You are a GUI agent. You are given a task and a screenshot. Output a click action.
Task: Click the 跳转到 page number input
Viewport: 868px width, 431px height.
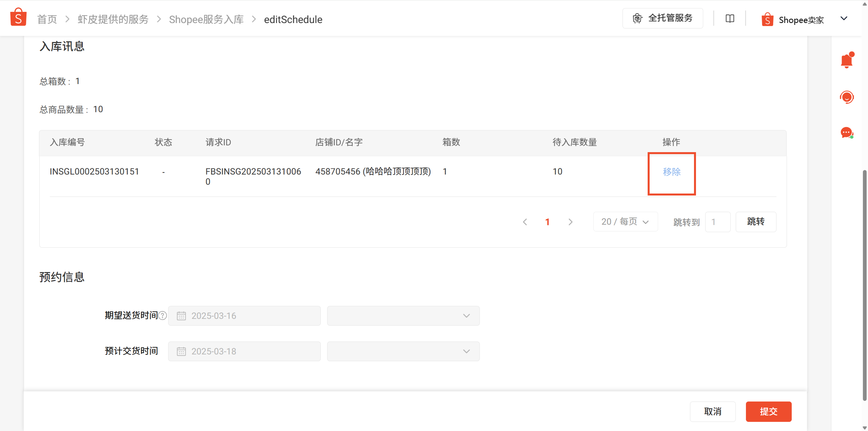(717, 222)
